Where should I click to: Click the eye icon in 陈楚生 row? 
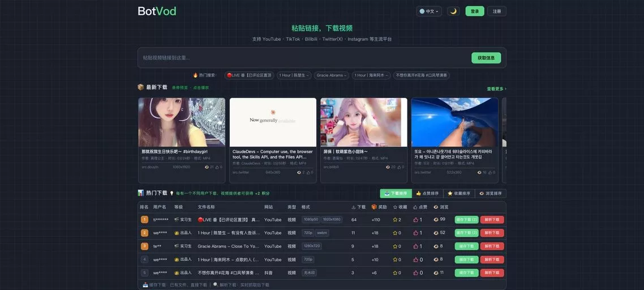click(x=436, y=233)
